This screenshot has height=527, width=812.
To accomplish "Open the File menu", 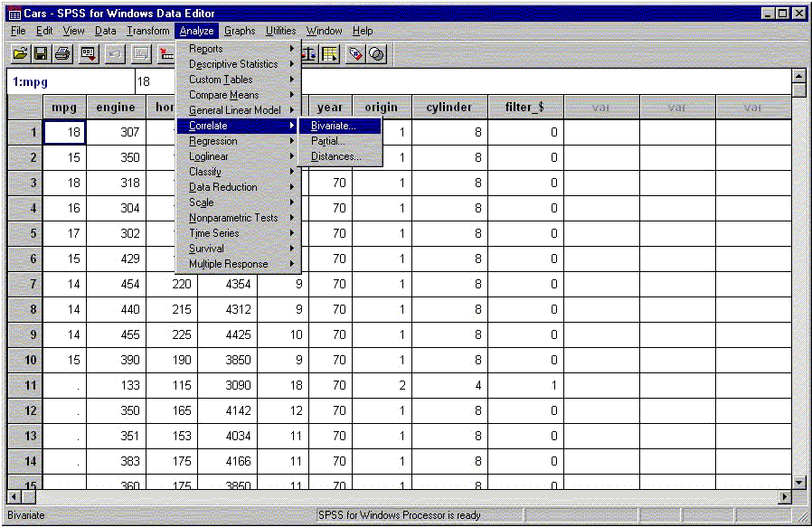I will [18, 31].
